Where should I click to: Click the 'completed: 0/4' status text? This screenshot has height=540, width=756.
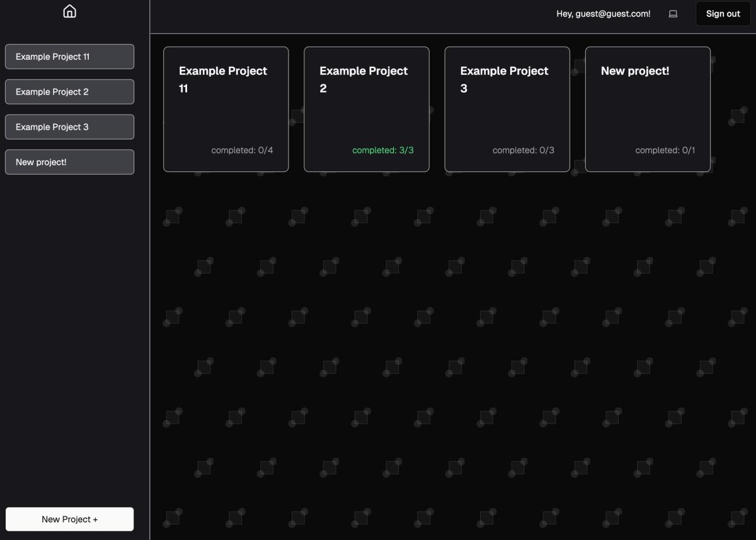(x=242, y=150)
